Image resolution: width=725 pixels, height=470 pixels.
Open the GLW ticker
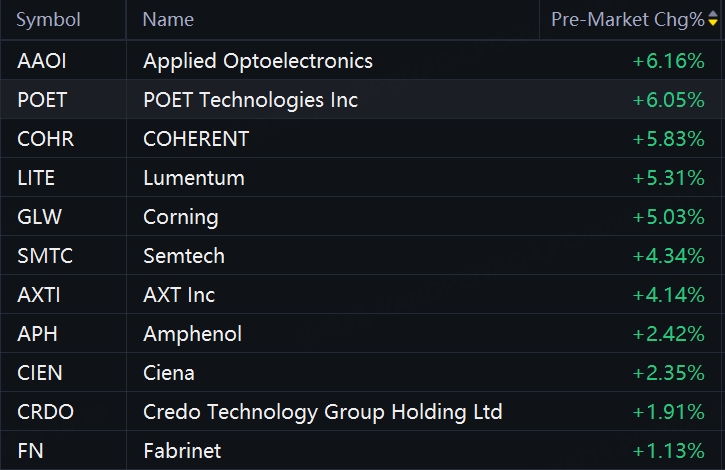[39, 217]
